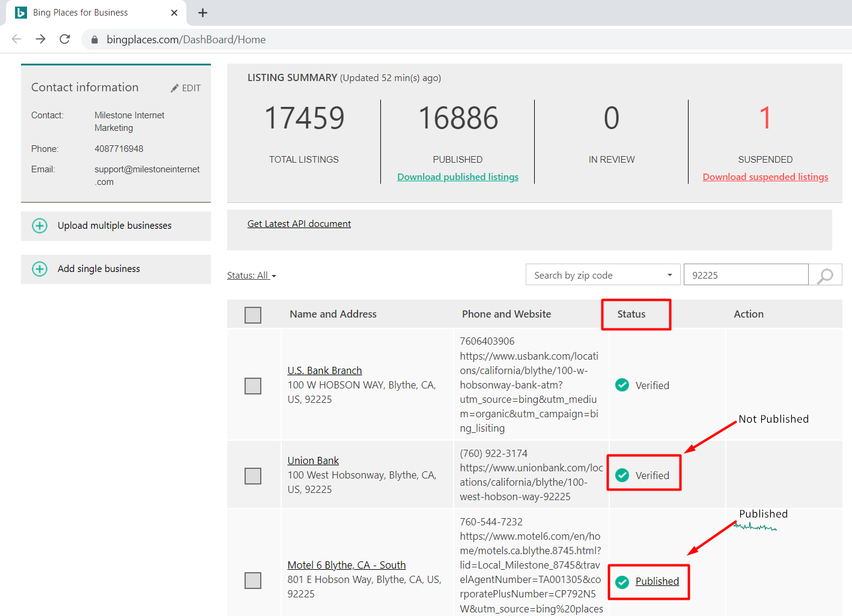Click the browser address bar URL

click(x=186, y=40)
